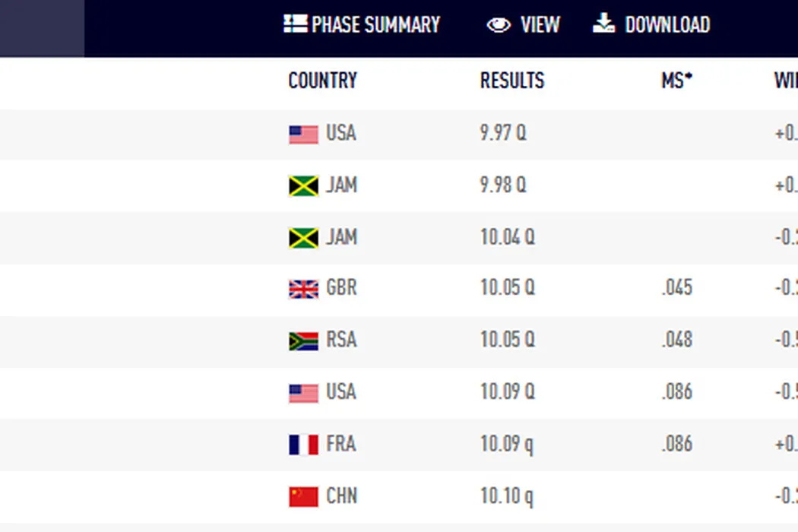The height and width of the screenshot is (532, 798).
Task: Click the MS* column header
Action: [x=676, y=81]
